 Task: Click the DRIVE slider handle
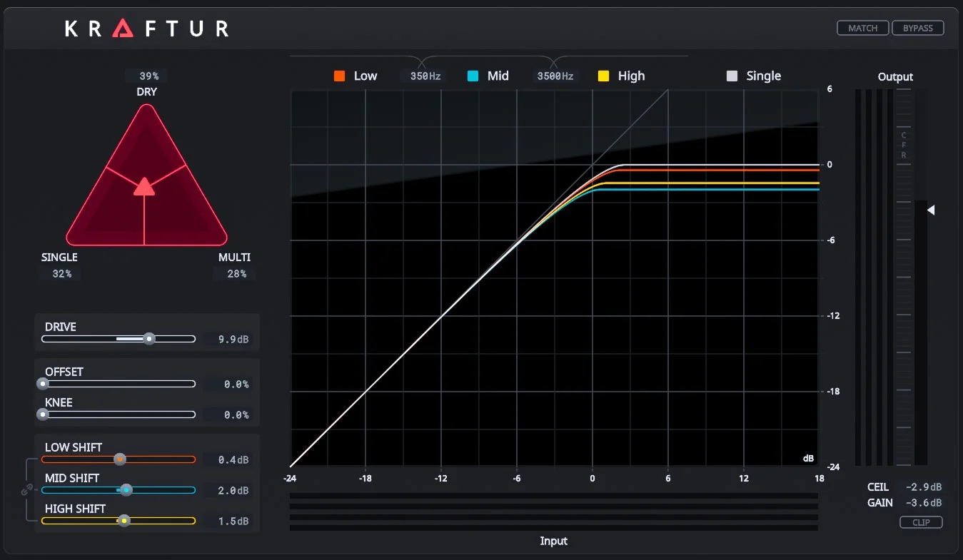click(149, 339)
